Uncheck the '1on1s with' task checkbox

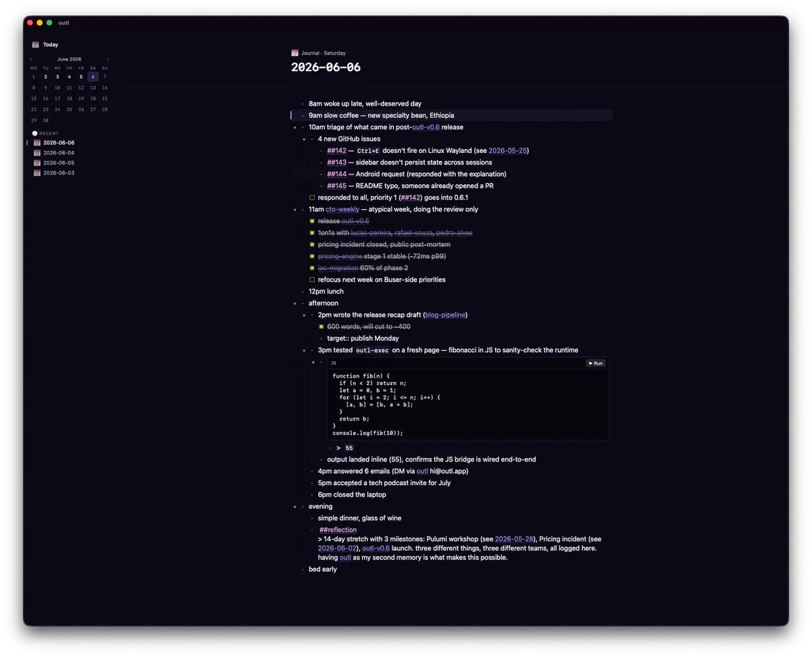coord(312,233)
